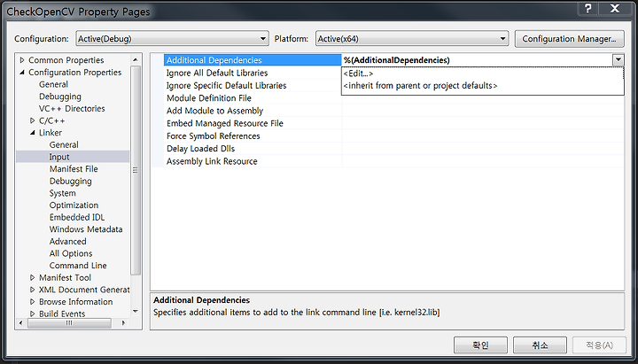This screenshot has width=638, height=364.
Task: Click the tree vertical scrollbar down arrow
Action: [x=136, y=312]
